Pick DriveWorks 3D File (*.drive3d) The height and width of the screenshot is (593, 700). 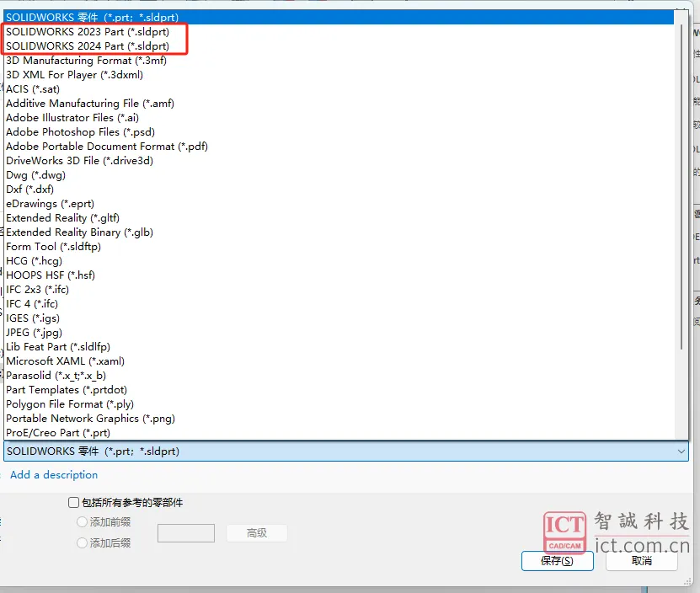point(339,160)
